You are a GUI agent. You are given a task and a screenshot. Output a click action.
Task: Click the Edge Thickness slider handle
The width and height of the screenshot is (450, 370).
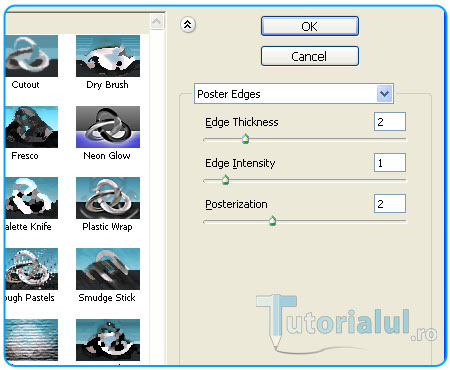point(246,138)
